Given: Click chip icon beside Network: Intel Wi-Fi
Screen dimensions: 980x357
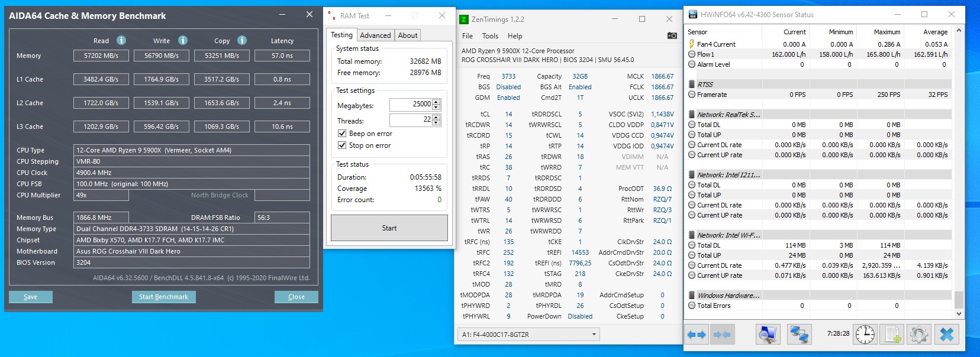Looking at the screenshot, I should [692, 235].
